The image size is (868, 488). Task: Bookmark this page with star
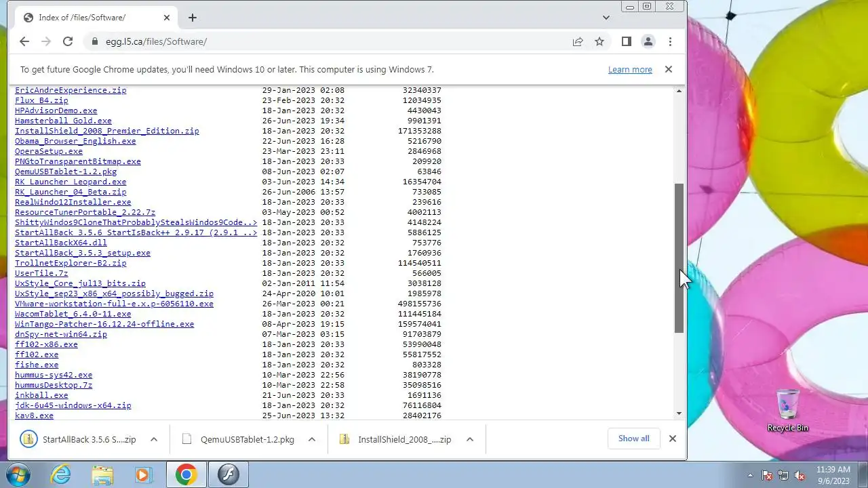(x=599, y=41)
